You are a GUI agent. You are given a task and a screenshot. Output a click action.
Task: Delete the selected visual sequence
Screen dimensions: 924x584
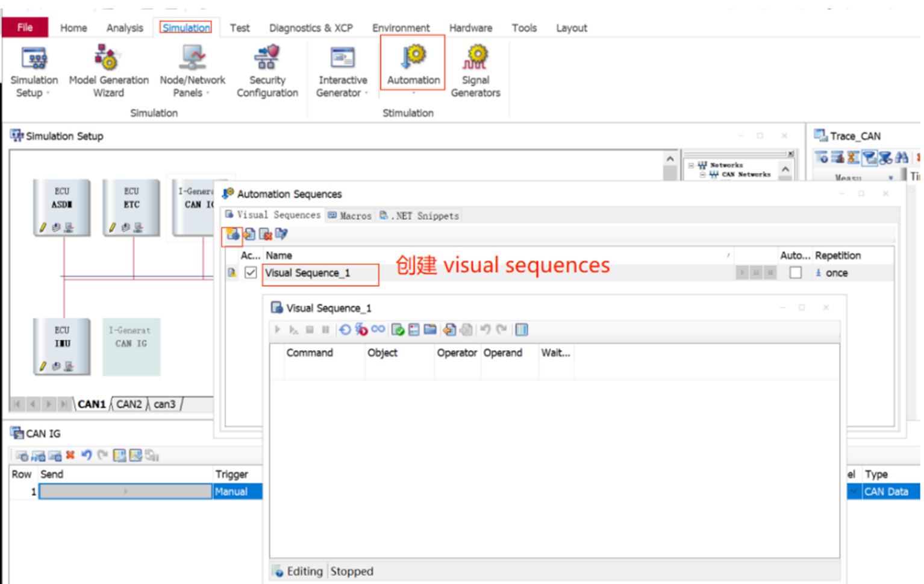coord(265,234)
